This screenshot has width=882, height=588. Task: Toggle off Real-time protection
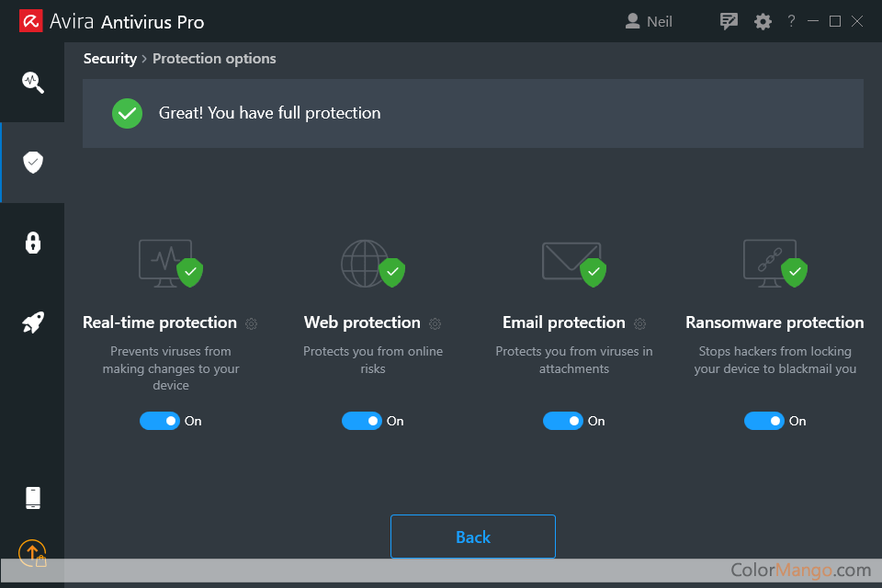click(x=158, y=420)
